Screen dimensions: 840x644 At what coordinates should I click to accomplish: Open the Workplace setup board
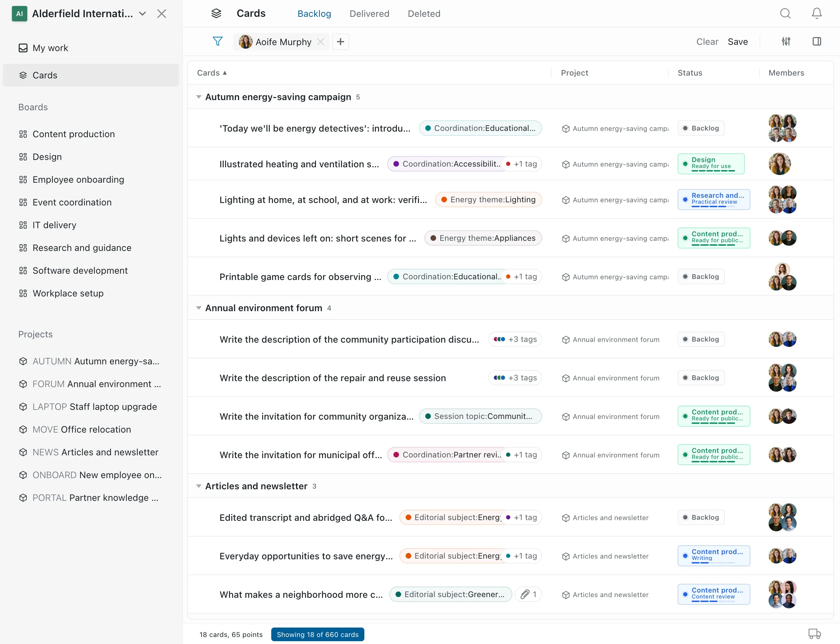tap(91, 293)
